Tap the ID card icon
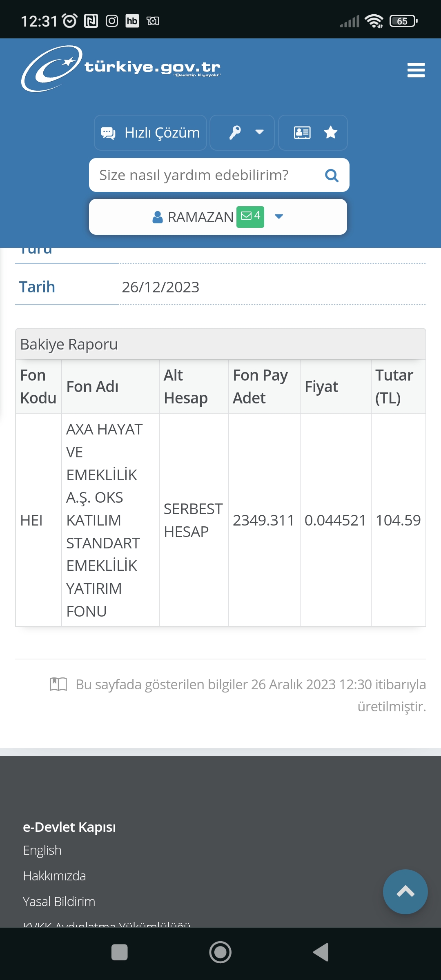The image size is (441, 980). click(x=302, y=133)
